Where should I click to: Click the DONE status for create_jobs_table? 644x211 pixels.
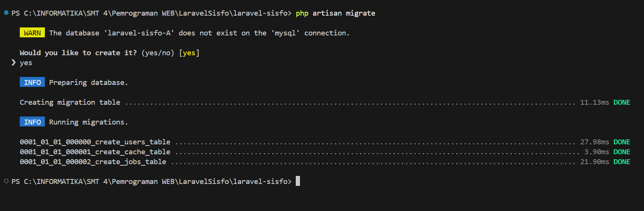tap(622, 161)
